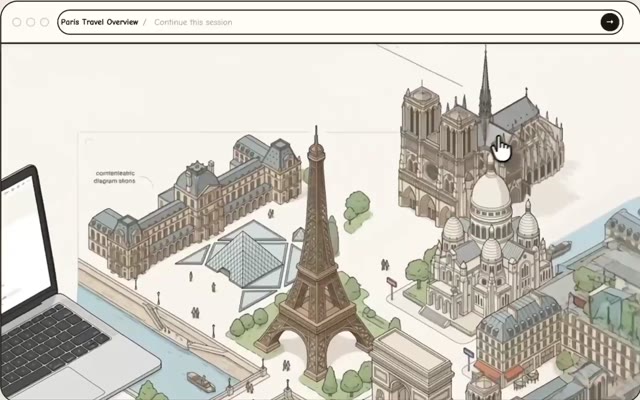Click the "Paris Travel Overview" title
Screen dimensions: 640x400
pyautogui.click(x=99, y=22)
